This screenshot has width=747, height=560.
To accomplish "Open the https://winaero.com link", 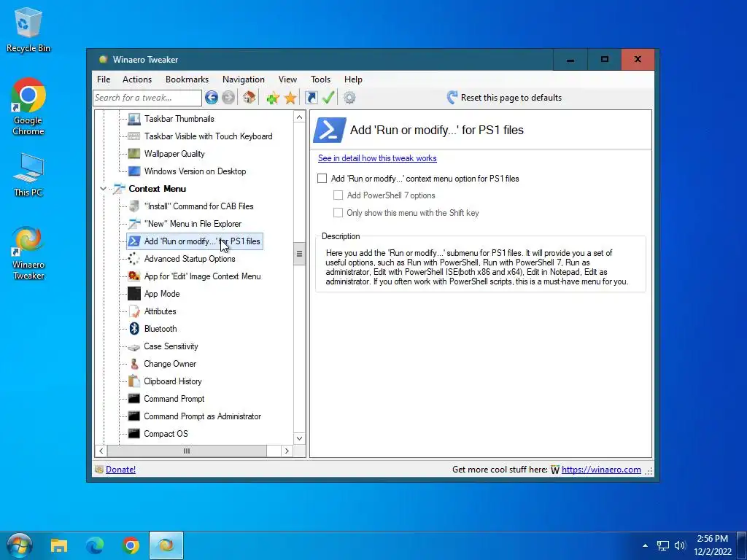I will [x=601, y=470].
